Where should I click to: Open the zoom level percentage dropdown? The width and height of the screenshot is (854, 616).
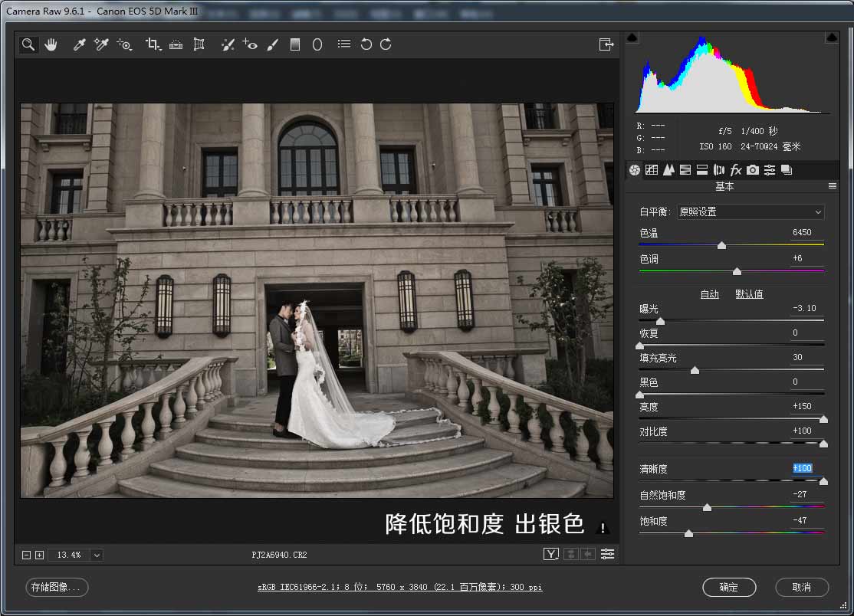tap(96, 554)
